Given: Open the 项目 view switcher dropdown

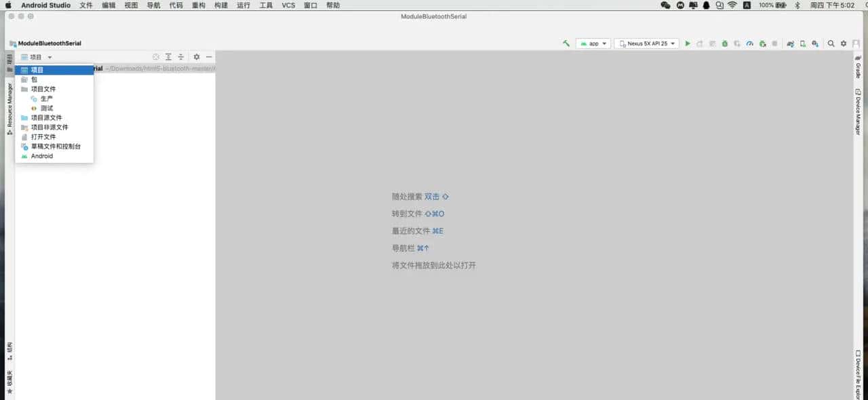Looking at the screenshot, I should point(39,56).
